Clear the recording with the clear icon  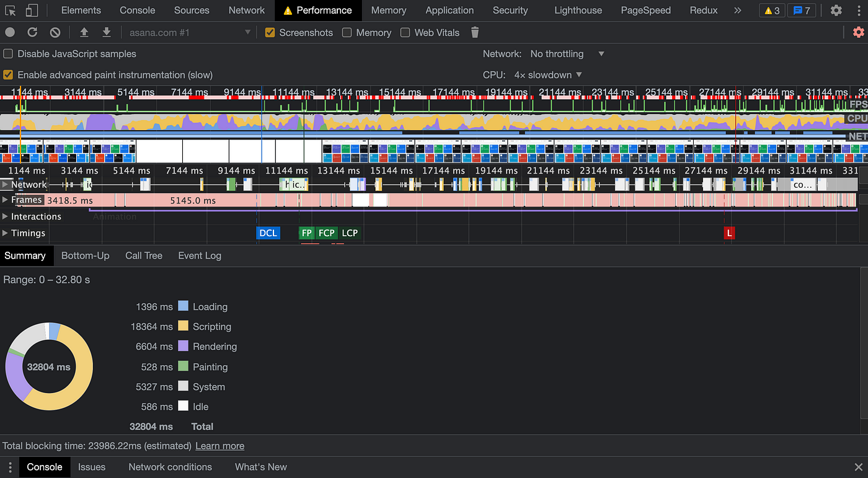point(55,32)
